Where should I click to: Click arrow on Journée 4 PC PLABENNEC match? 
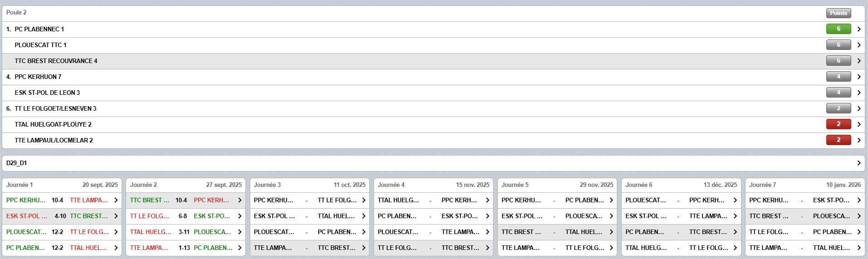tap(487, 216)
